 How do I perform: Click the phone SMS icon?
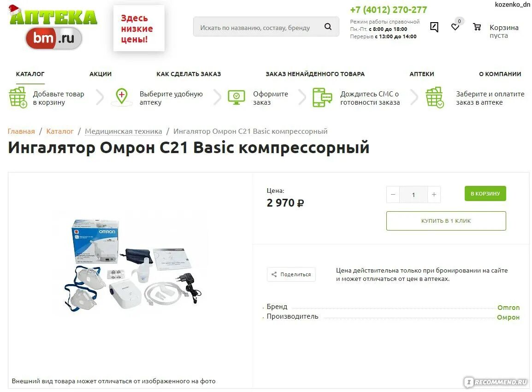pyautogui.click(x=322, y=97)
